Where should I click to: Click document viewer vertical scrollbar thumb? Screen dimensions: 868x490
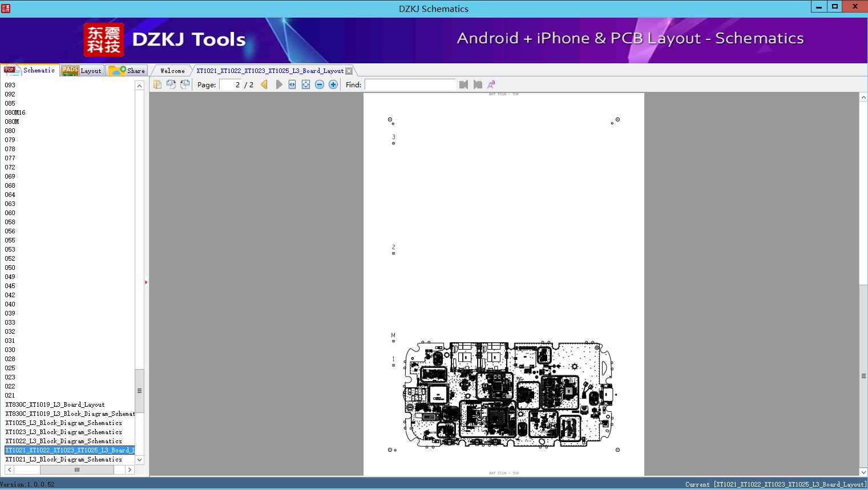pos(863,376)
